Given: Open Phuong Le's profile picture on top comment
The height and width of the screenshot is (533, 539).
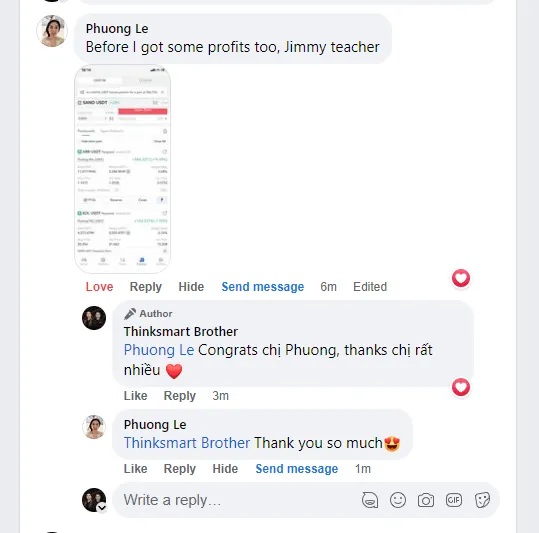Looking at the screenshot, I should click(x=52, y=31).
